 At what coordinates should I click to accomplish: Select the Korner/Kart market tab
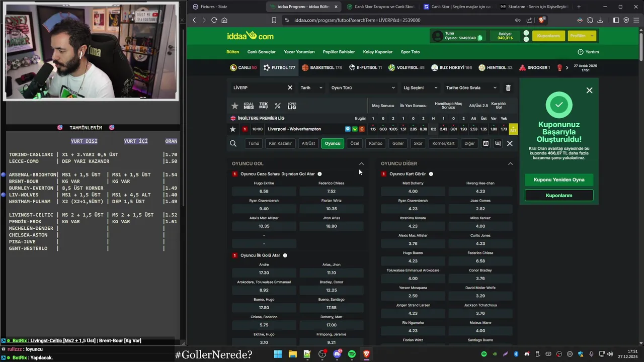point(443,143)
